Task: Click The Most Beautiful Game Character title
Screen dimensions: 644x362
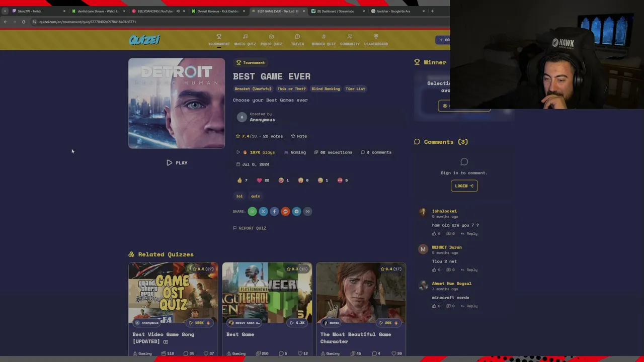Action: coord(356,338)
